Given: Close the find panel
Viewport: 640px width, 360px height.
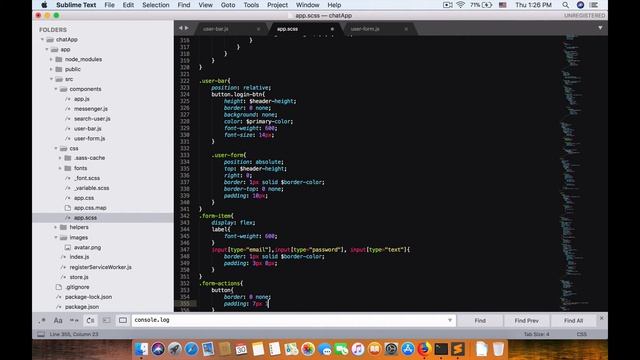Looking at the screenshot, I should (601, 318).
